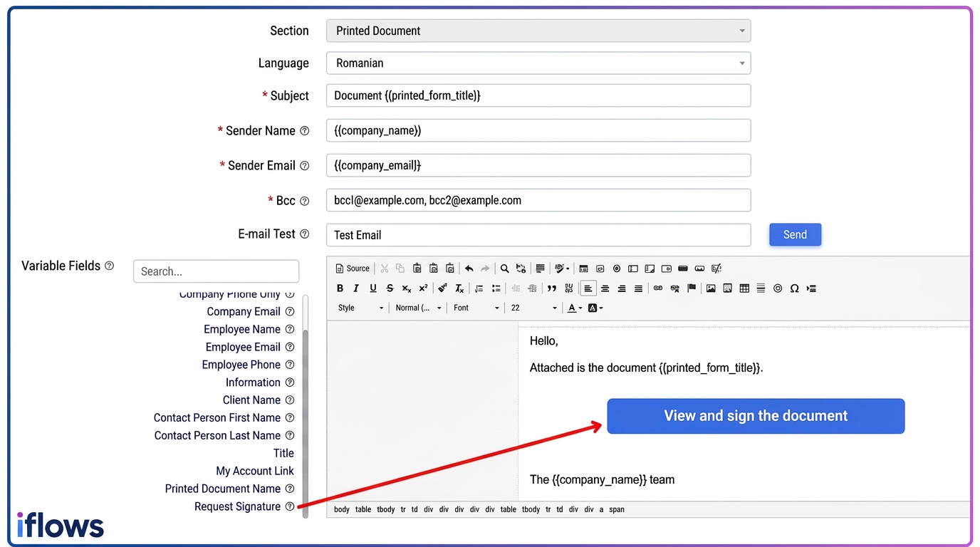Open the Find magnifier tool

coord(504,269)
